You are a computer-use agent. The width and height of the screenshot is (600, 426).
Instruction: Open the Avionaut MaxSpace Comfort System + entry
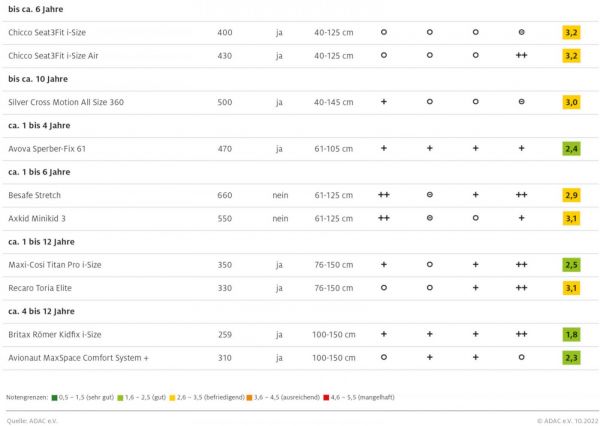click(x=76, y=358)
